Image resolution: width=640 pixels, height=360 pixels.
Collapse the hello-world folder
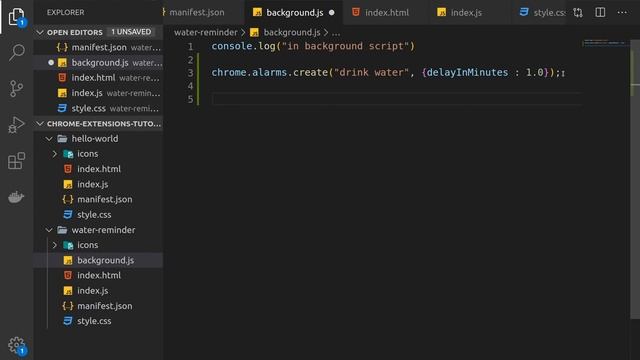pyautogui.click(x=49, y=139)
